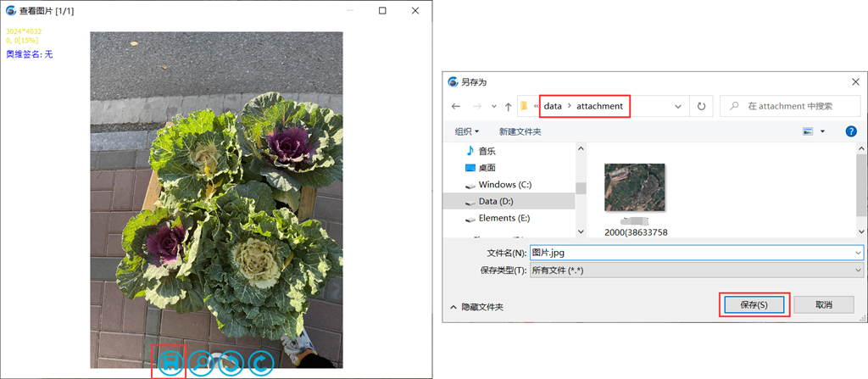Expand the view options dropdown arrow

pyautogui.click(x=822, y=131)
